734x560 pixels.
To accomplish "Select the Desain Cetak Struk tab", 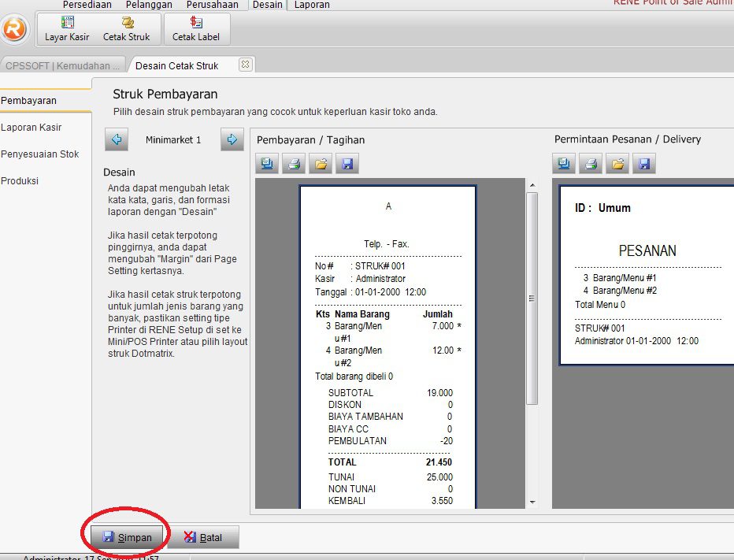I will pos(177,65).
